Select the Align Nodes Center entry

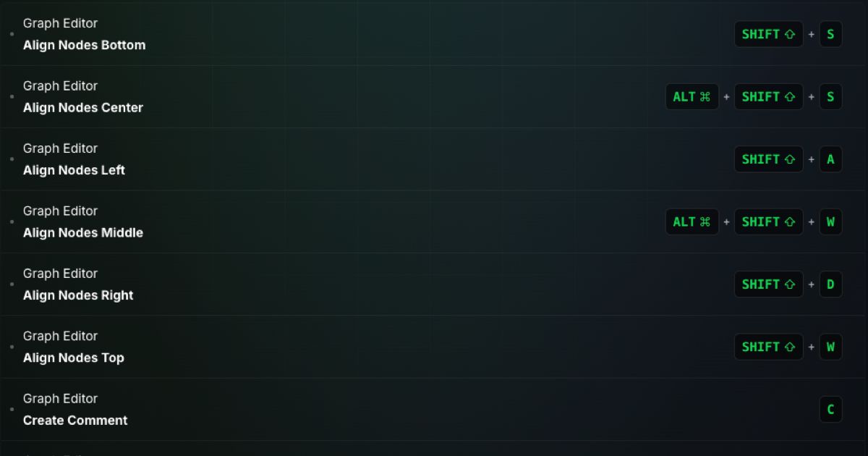coord(434,97)
